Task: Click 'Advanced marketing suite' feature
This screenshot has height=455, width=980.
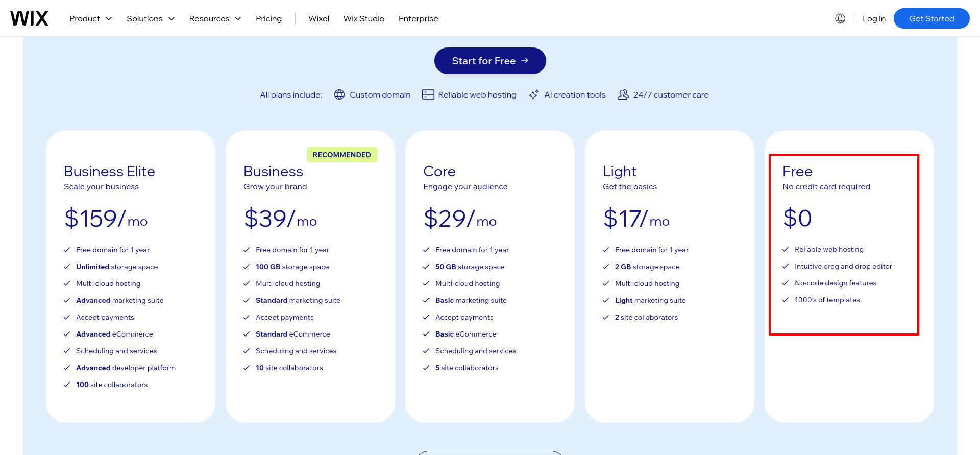Action: click(120, 300)
